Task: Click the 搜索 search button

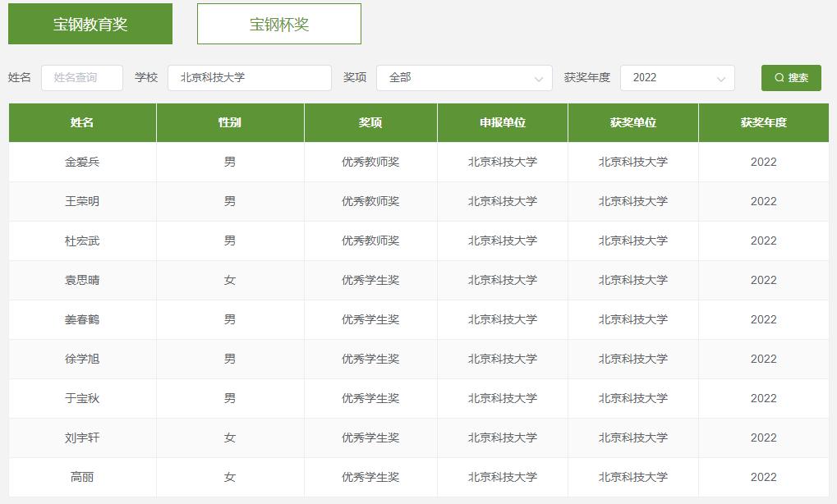Action: click(790, 77)
